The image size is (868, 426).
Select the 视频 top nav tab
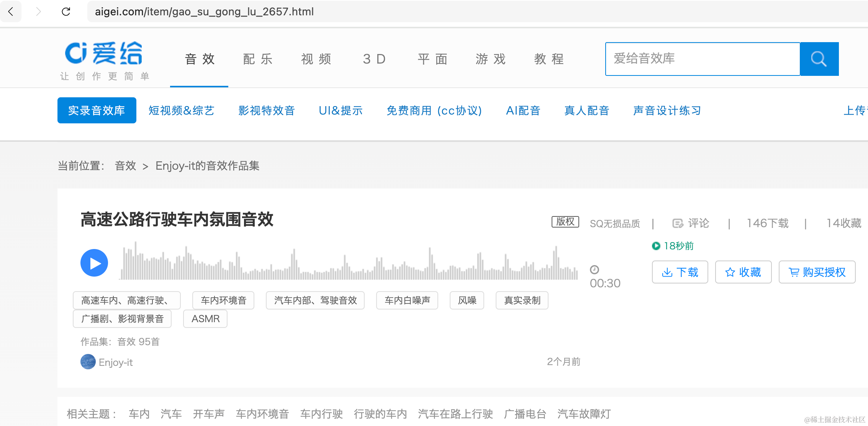pos(316,59)
